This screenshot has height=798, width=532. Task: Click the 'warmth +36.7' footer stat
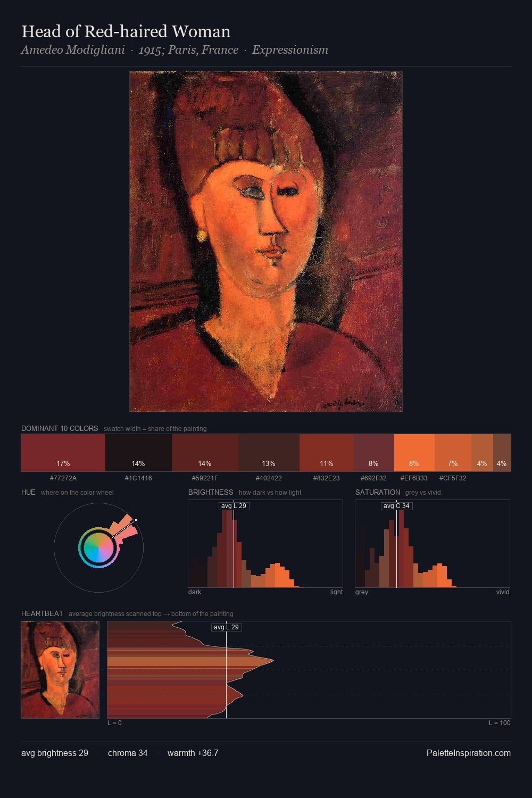point(193,753)
